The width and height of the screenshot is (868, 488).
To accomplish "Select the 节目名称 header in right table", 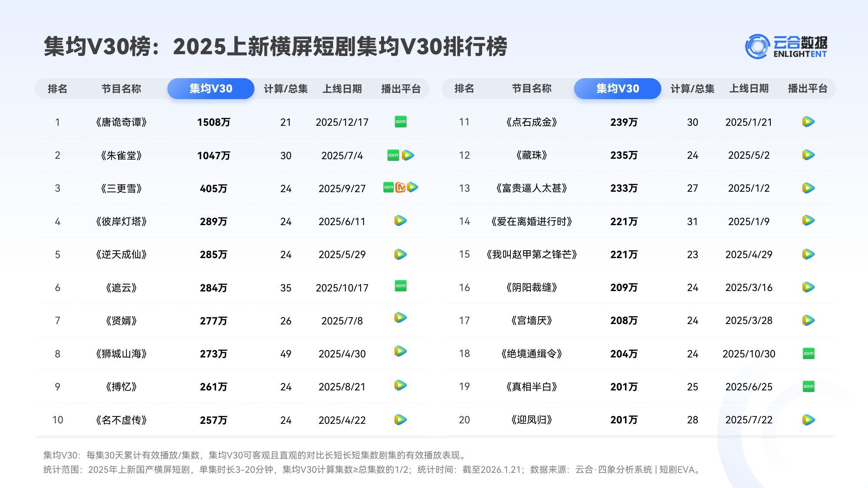I will (x=532, y=88).
